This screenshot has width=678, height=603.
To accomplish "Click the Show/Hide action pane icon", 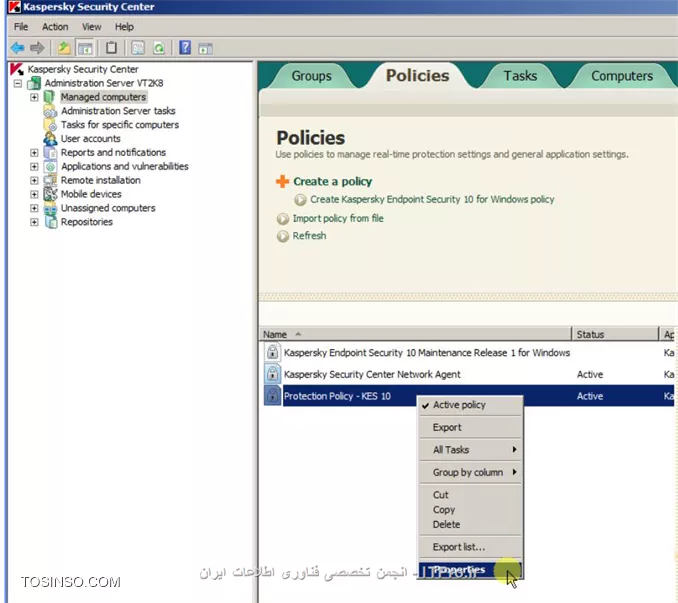I will [205, 48].
